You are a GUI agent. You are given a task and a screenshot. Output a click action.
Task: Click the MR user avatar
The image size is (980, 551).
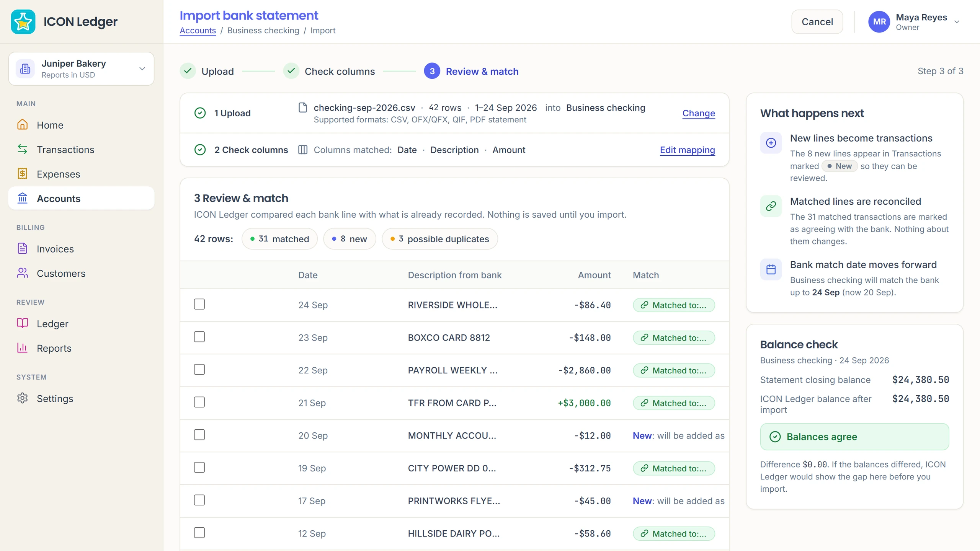coord(879,22)
